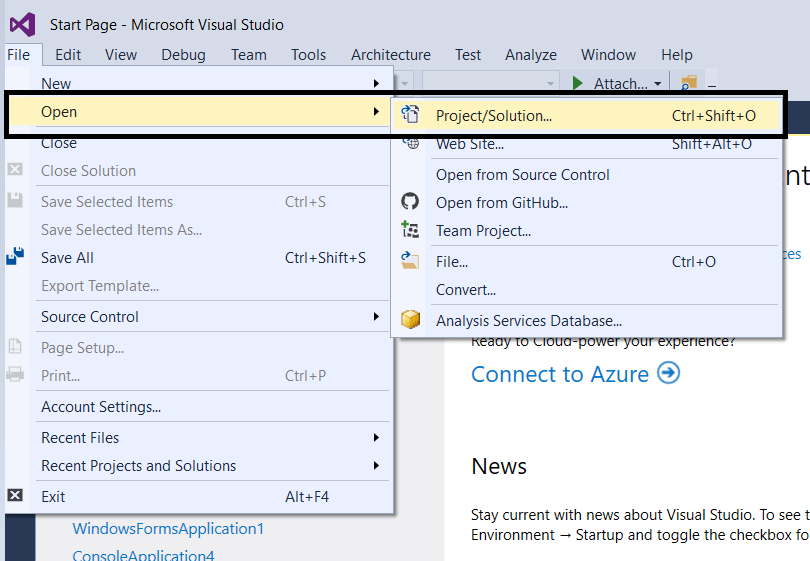The width and height of the screenshot is (810, 561).
Task: Click Close in the File menu
Action: (x=212, y=144)
